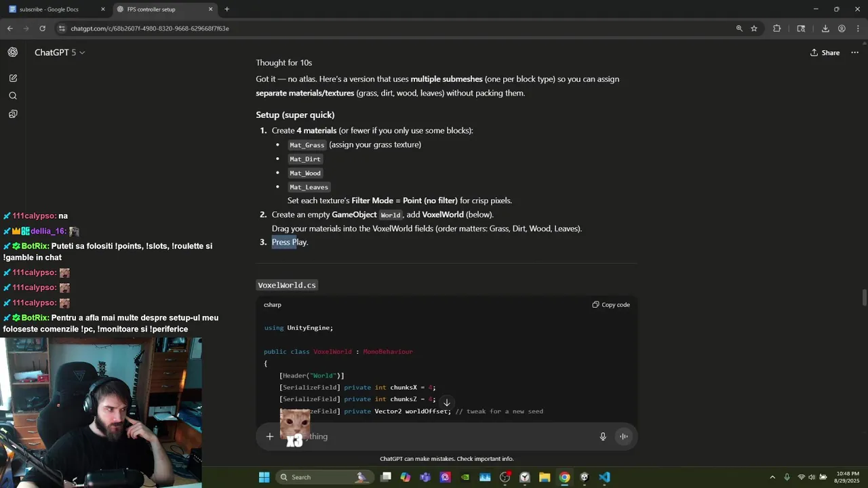The width and height of the screenshot is (868, 488).
Task: Click 'Thought for 10s' label
Action: [x=283, y=62]
